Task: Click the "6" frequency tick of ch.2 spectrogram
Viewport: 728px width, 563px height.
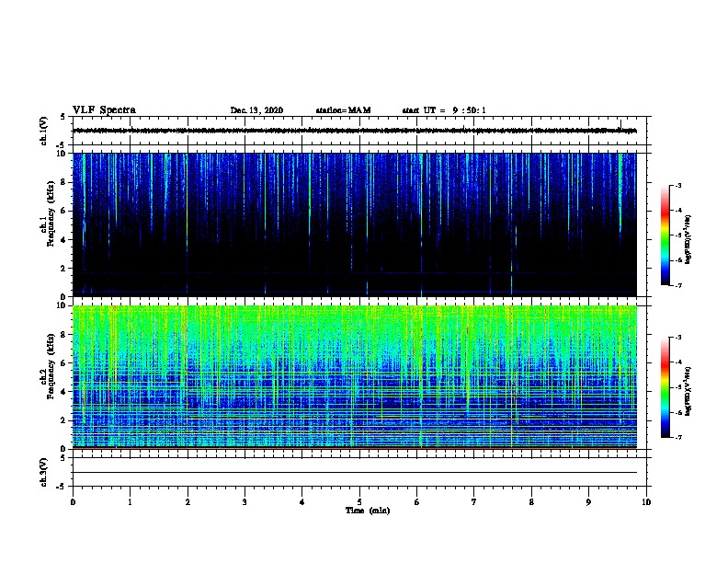Action: click(x=63, y=363)
